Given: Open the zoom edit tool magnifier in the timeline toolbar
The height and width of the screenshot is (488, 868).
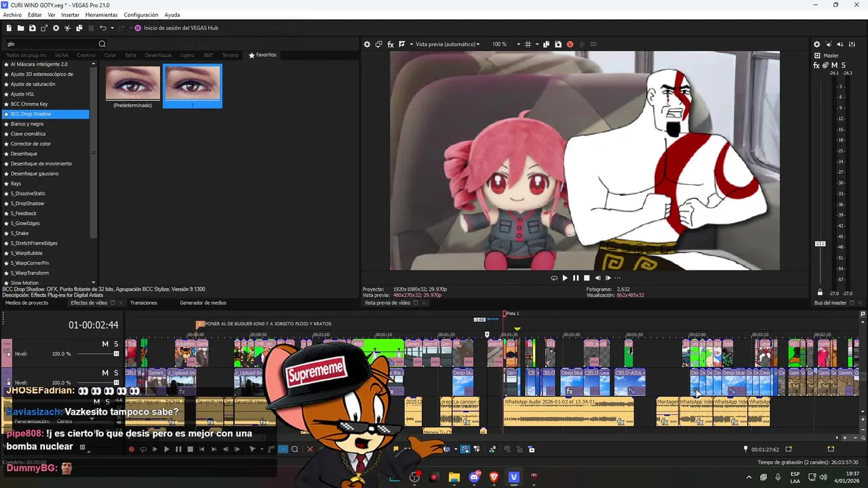Looking at the screenshot, I should point(294,449).
